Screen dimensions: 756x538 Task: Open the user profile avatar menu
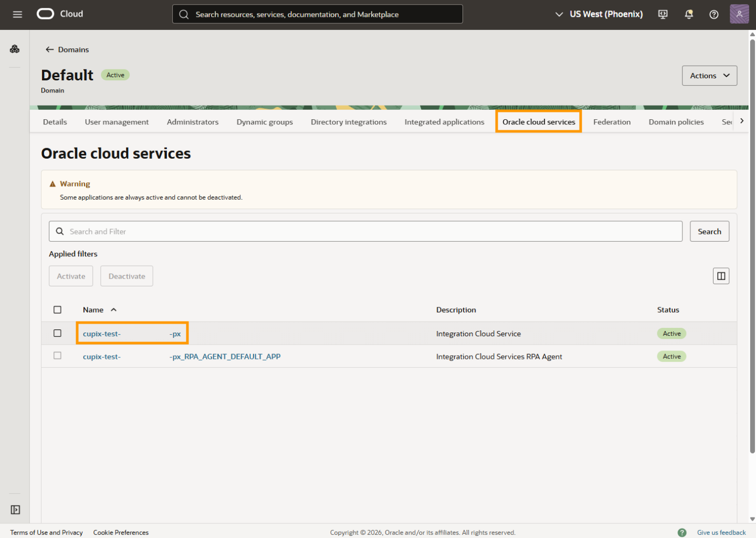[x=739, y=14]
